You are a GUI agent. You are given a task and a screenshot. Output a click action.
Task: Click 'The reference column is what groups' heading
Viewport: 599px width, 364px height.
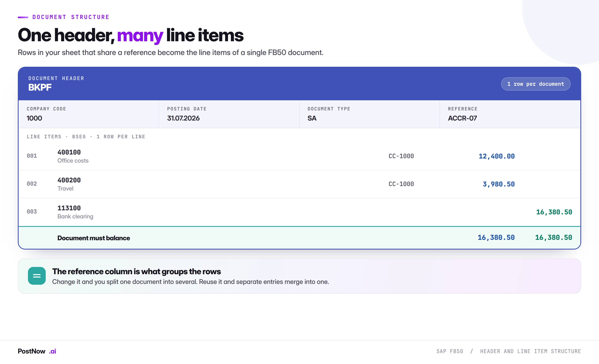point(136,271)
